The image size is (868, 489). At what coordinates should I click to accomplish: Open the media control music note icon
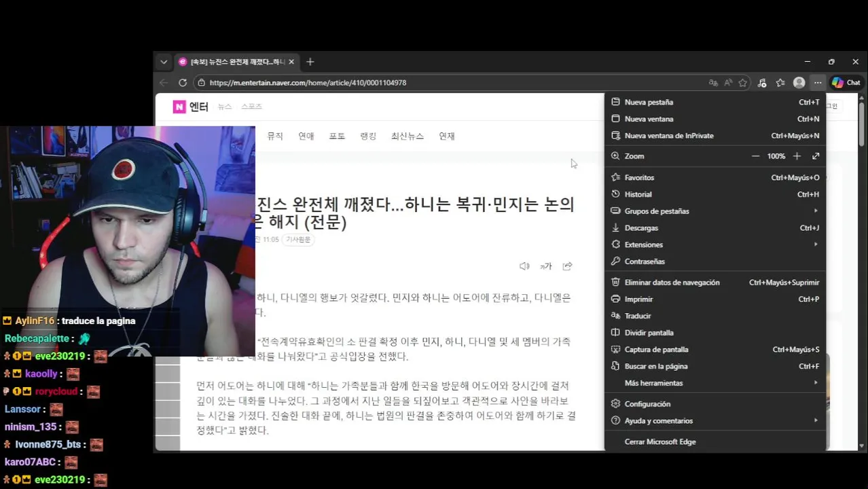762,82
